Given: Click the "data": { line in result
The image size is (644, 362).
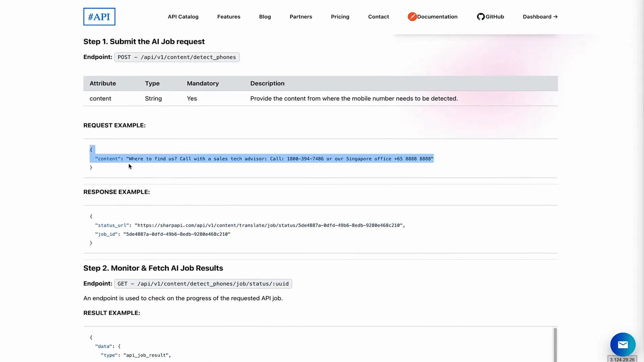Looking at the screenshot, I should [108, 346].
